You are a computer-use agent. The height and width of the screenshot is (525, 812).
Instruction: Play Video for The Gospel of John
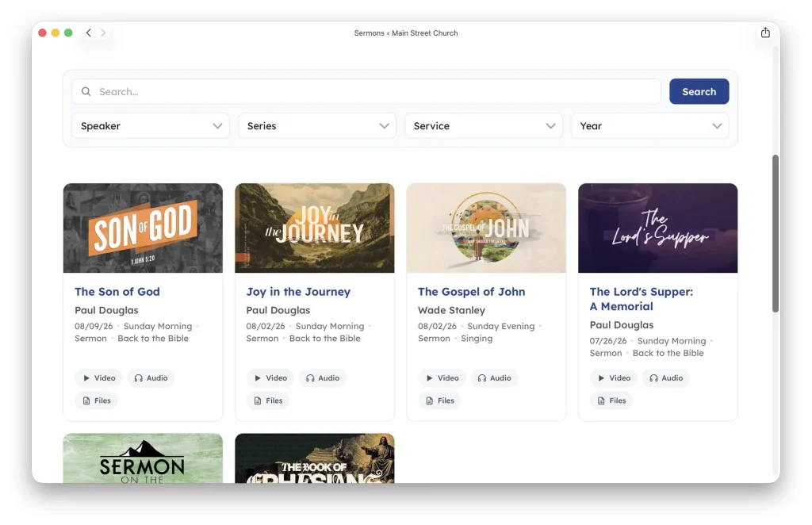[x=442, y=378]
